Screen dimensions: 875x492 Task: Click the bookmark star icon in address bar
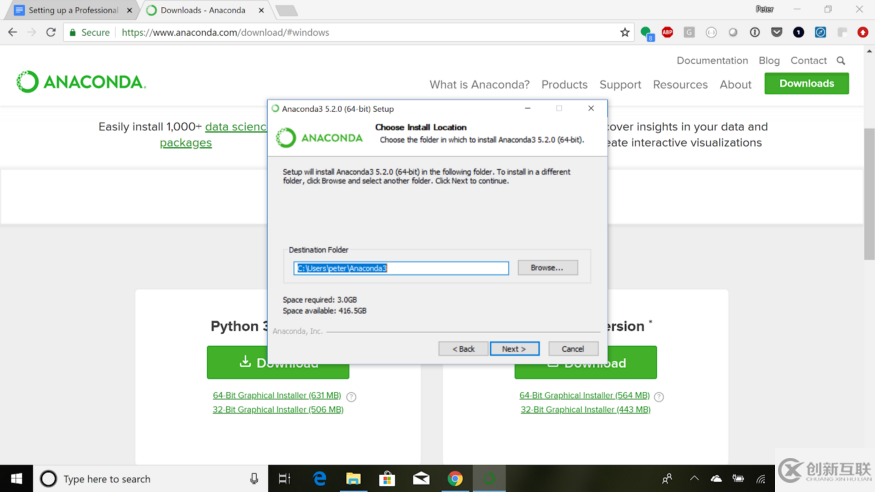[x=624, y=32]
